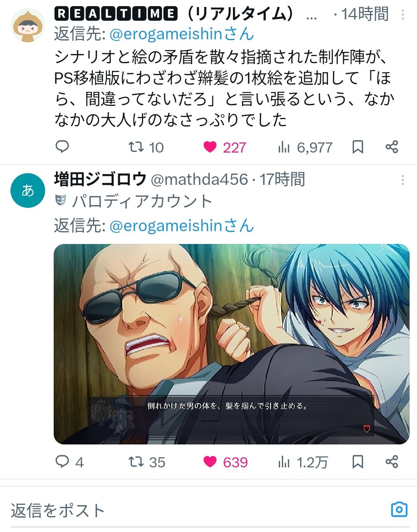This screenshot has height=532, width=417.
Task: Retweet the REALTIME tweet with 10 retweets
Action: coord(146,147)
